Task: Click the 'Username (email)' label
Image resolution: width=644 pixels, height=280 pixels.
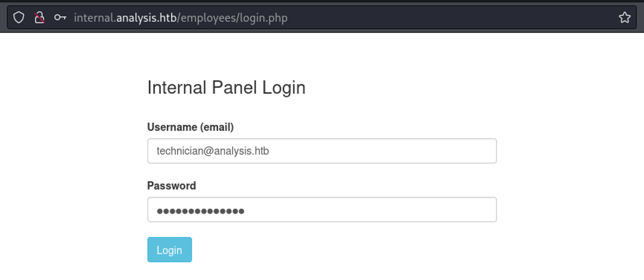Action: (190, 127)
